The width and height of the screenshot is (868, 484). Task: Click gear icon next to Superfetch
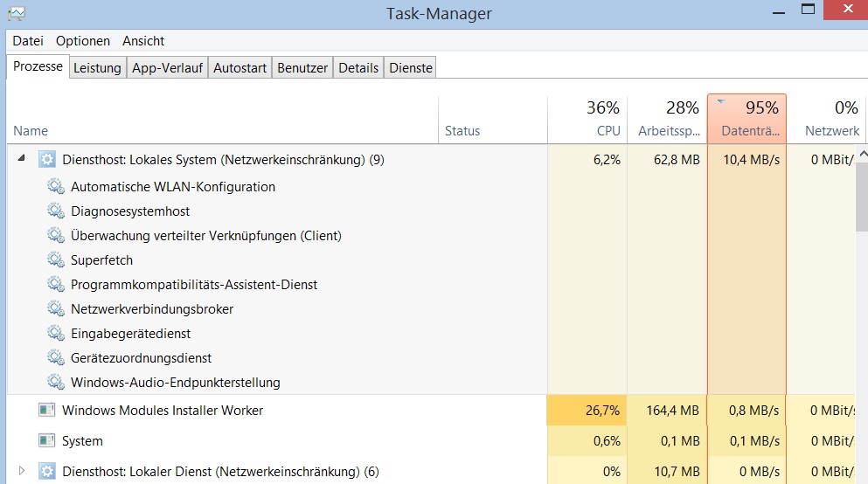coord(56,259)
